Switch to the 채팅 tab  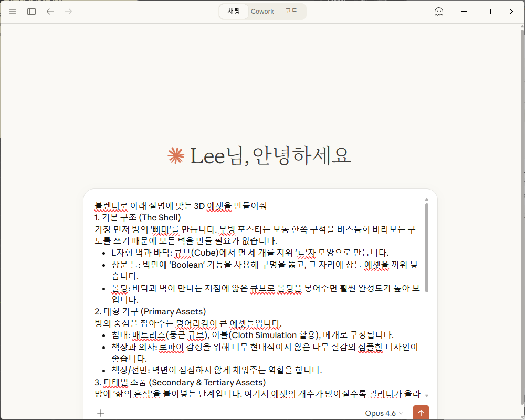pos(234,12)
